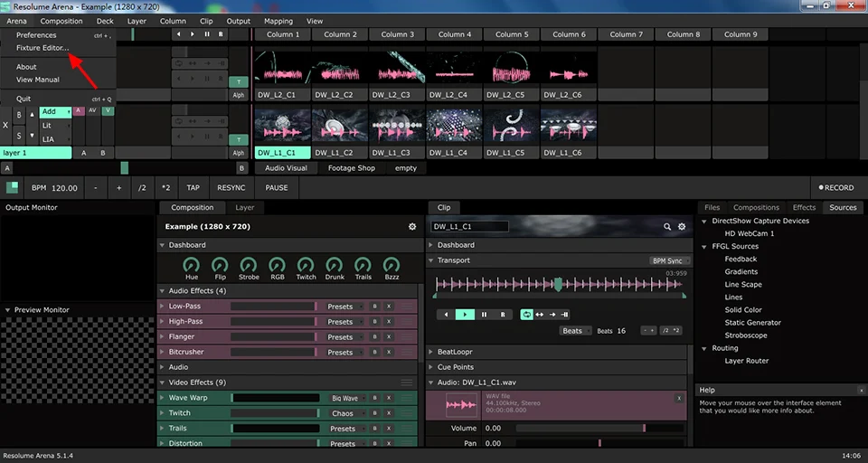Remove the Twitch video effect
The height and width of the screenshot is (463, 868).
[389, 413]
